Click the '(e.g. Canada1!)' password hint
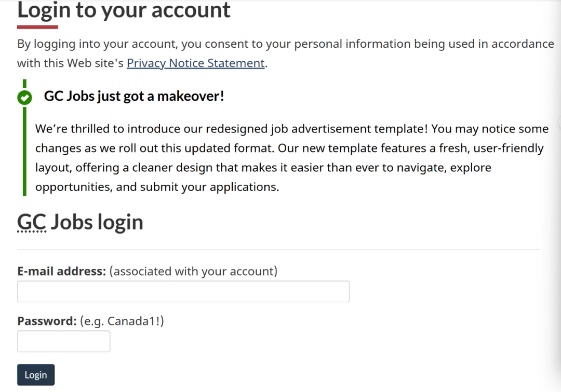 [122, 321]
